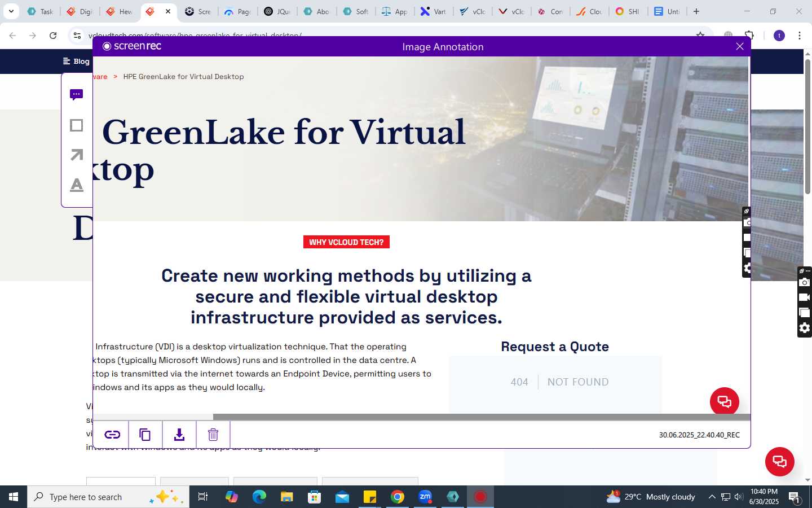Delete the screenshot with the trash icon
The height and width of the screenshot is (508, 812).
pyautogui.click(x=213, y=435)
